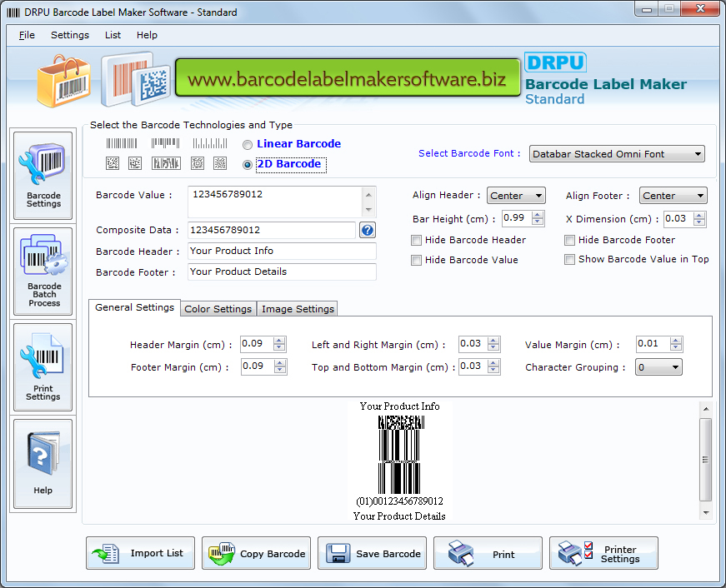Image resolution: width=726 pixels, height=588 pixels.
Task: Check Hide Barcode Value
Action: (416, 260)
